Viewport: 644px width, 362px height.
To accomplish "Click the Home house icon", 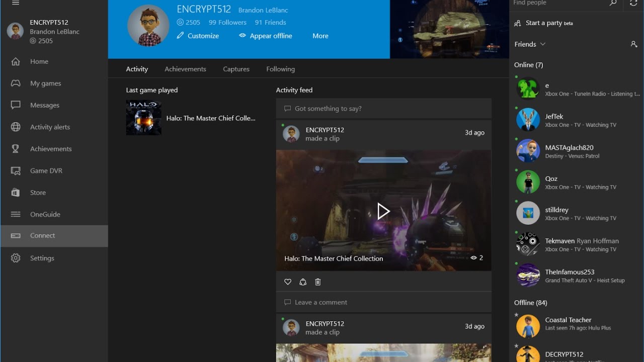I will (16, 61).
